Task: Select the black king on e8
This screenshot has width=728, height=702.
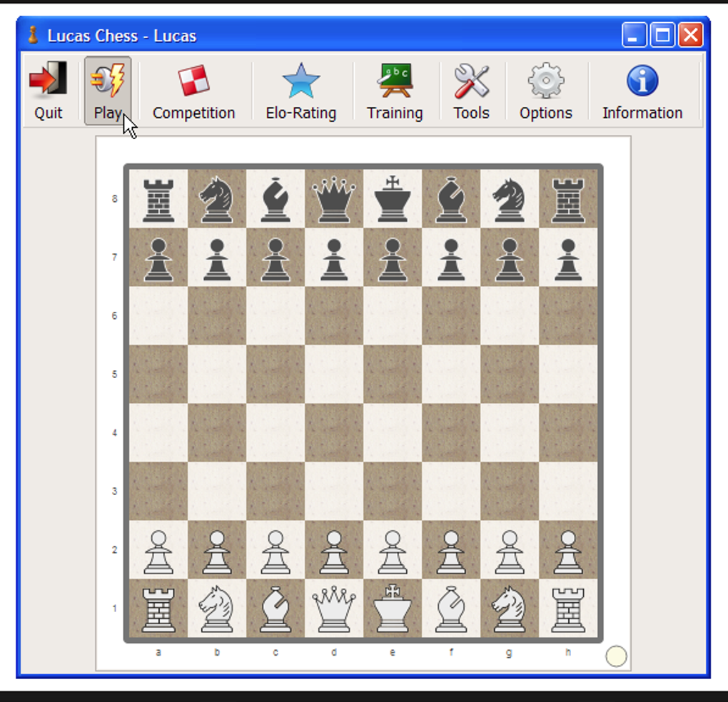Action: click(x=392, y=198)
